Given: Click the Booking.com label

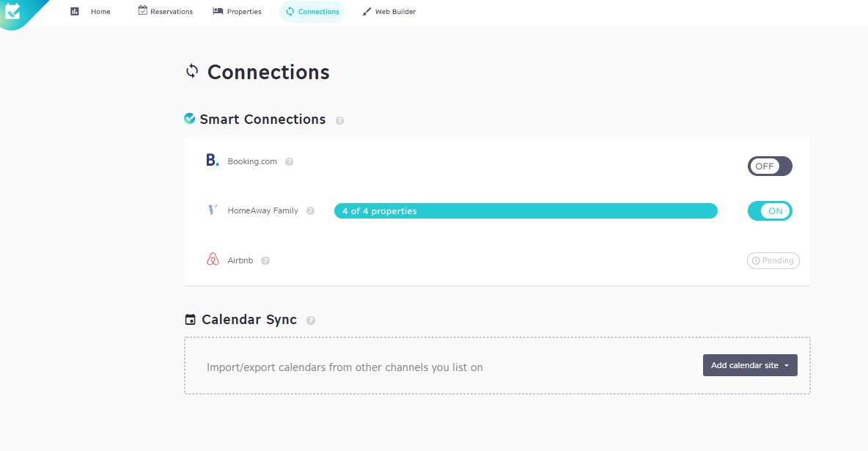Looking at the screenshot, I should [x=252, y=161].
